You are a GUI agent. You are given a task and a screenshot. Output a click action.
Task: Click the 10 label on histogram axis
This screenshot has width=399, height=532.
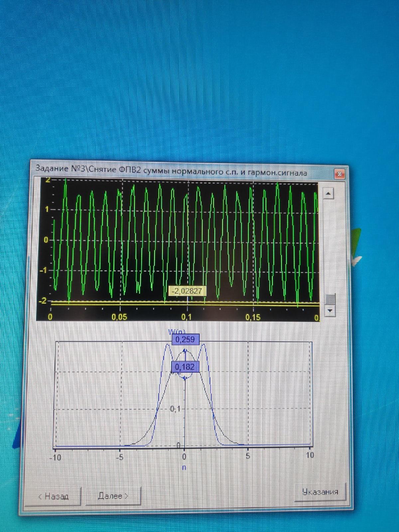point(309,455)
